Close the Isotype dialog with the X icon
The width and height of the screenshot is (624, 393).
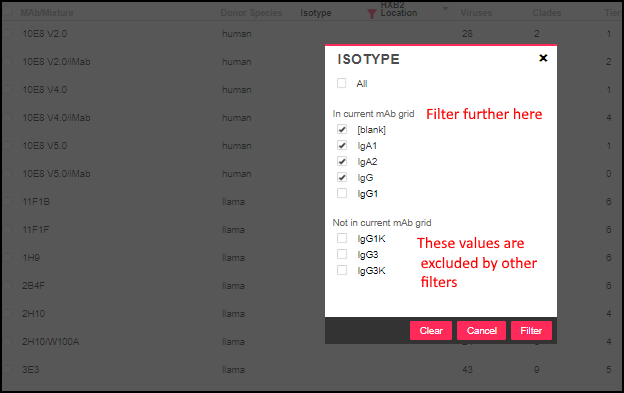click(543, 58)
